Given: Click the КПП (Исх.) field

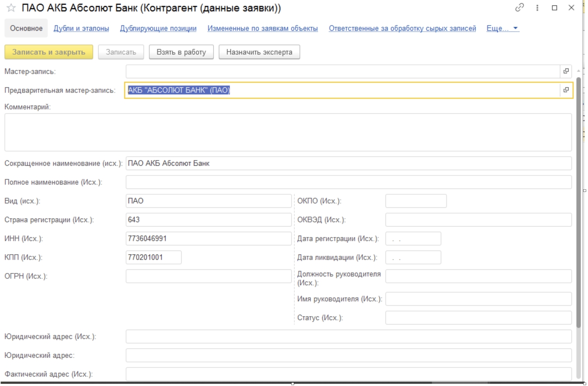Looking at the screenshot, I should coord(153,257).
